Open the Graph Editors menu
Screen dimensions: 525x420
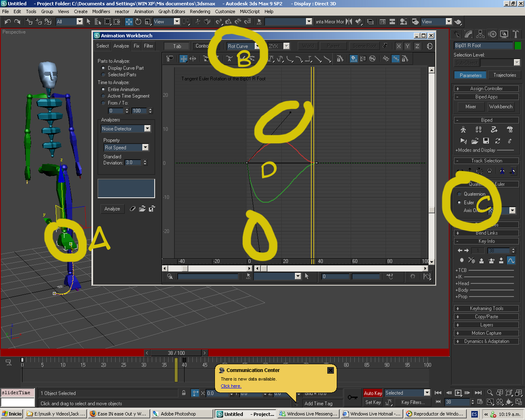pos(172,11)
